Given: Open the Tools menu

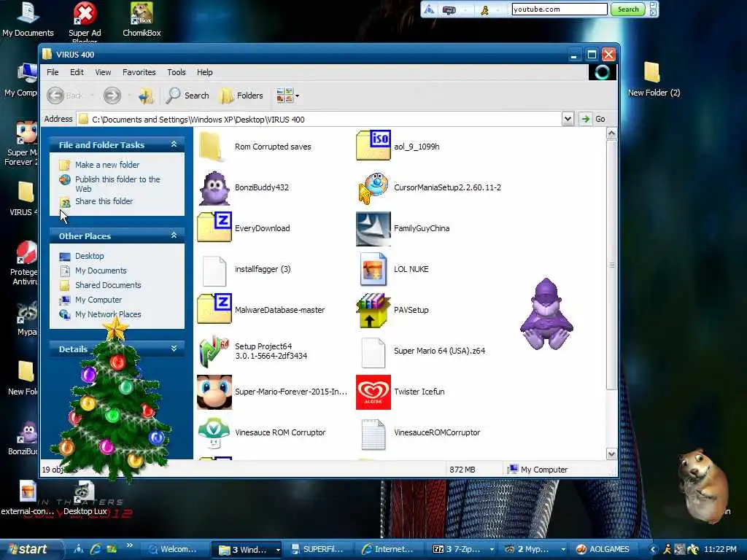Looking at the screenshot, I should pyautogui.click(x=177, y=72).
